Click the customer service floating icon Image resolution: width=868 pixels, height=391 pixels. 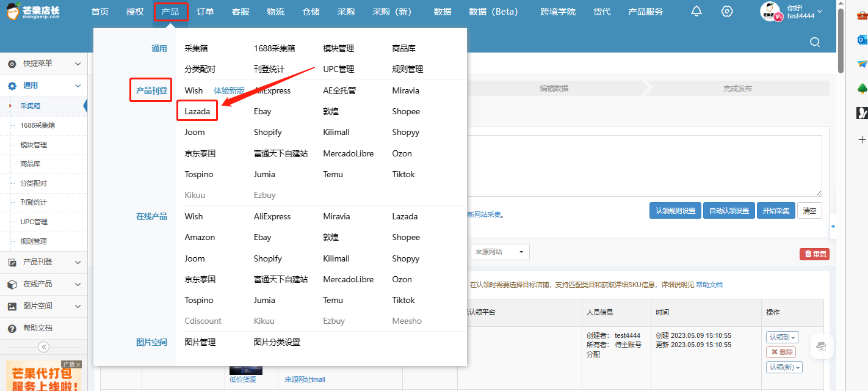coord(821,346)
